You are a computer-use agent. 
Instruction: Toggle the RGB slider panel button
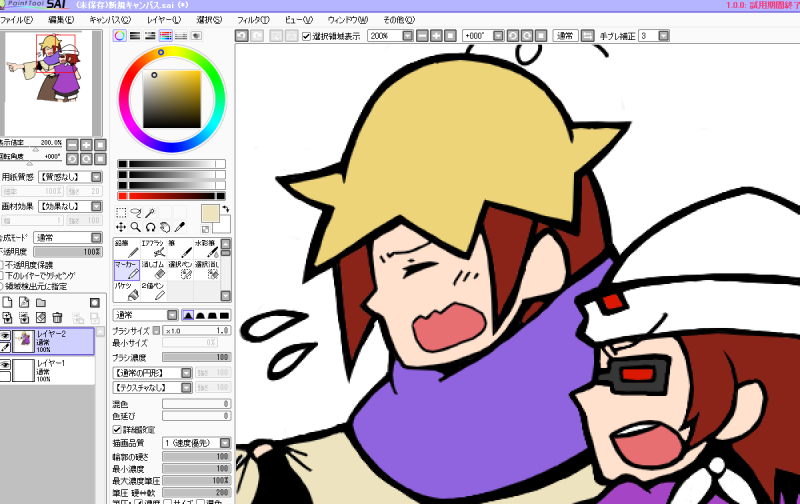[135, 36]
